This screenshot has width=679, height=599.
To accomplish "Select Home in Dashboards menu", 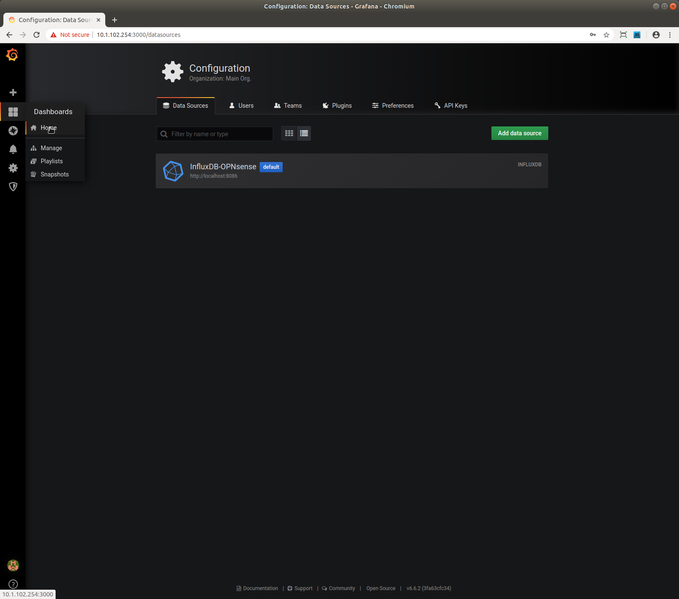I will tap(55, 128).
